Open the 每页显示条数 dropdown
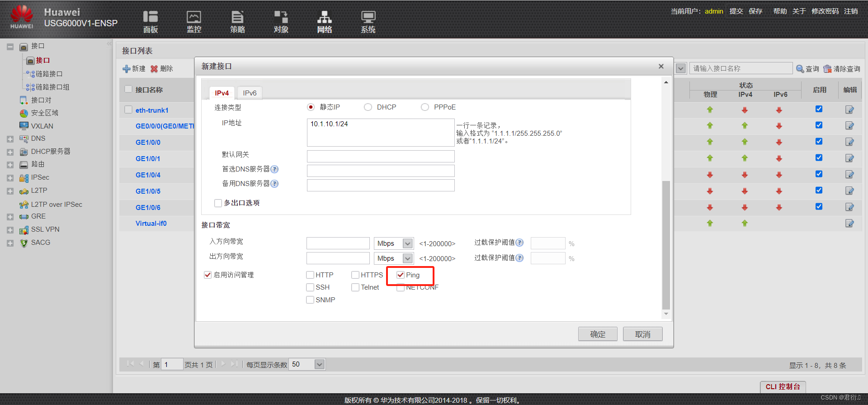Screen dimensions: 868x405 320,364
